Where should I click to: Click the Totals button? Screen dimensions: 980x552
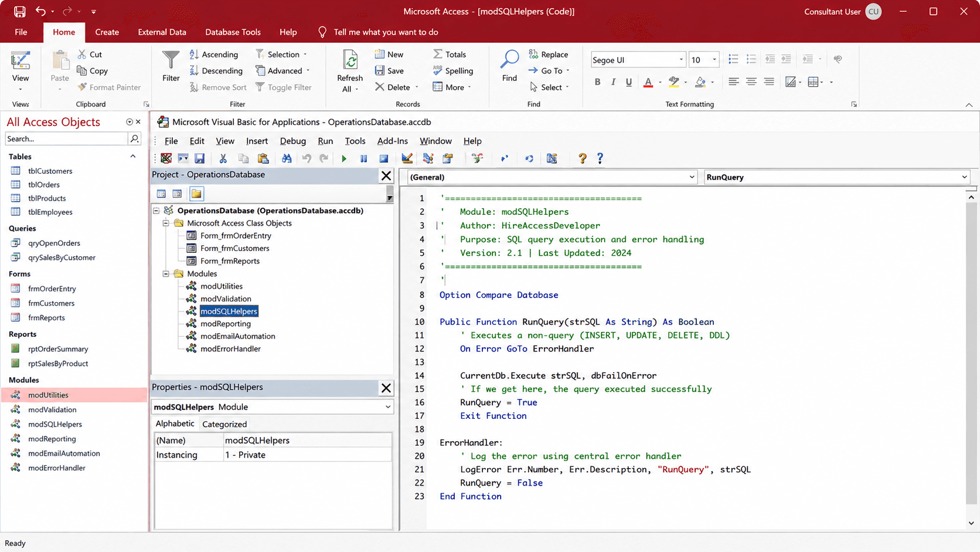pyautogui.click(x=450, y=55)
